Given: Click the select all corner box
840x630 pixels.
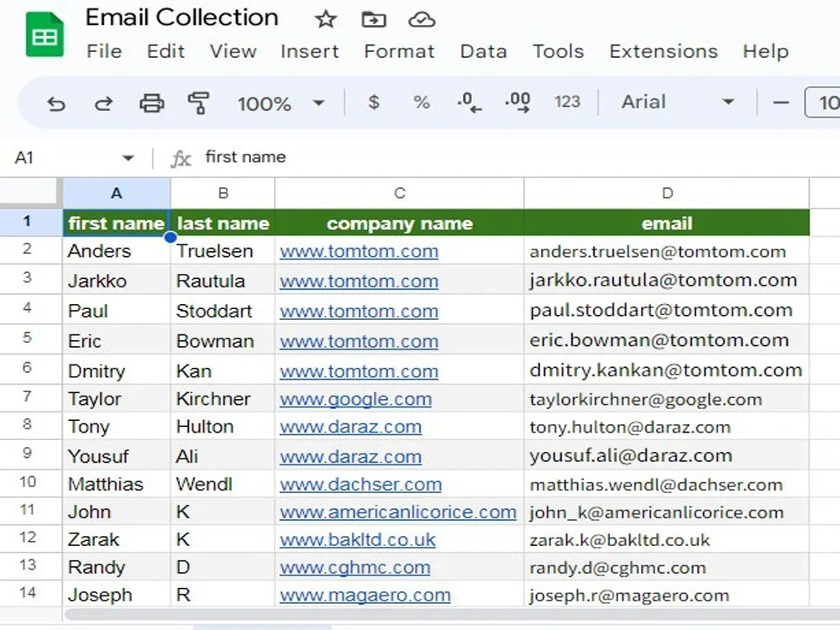Looking at the screenshot, I should [x=29, y=192].
